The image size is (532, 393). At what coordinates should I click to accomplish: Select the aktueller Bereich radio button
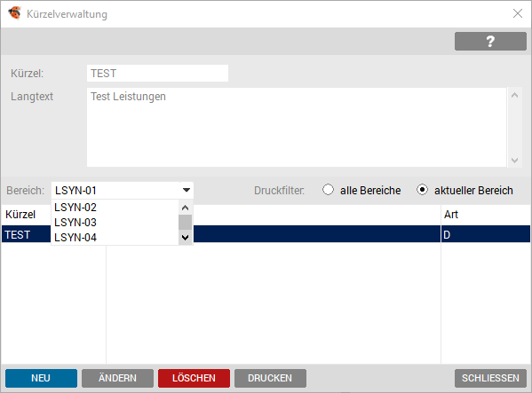(422, 190)
